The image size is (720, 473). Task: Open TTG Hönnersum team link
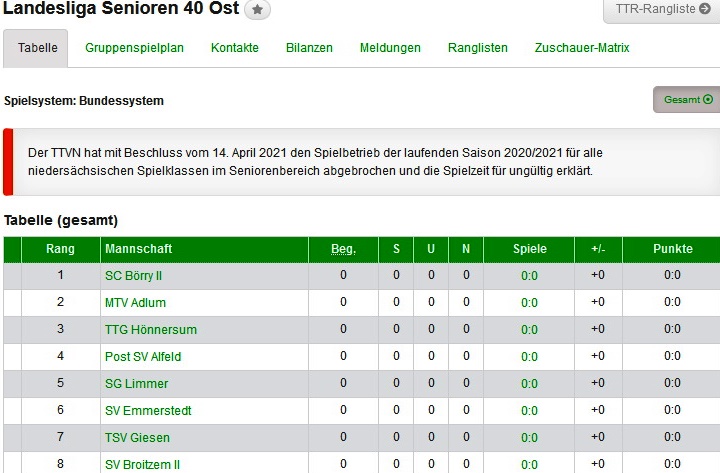(150, 329)
